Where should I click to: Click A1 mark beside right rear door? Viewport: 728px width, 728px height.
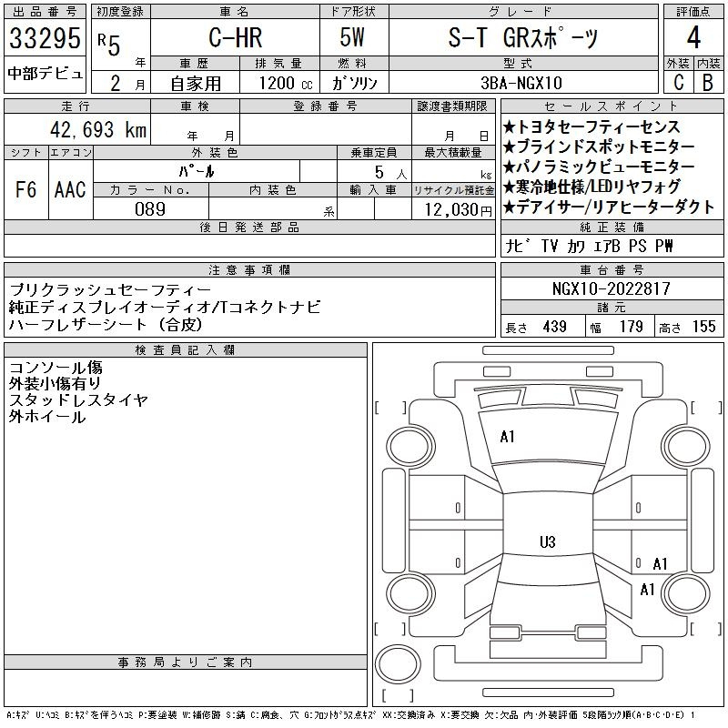click(660, 563)
